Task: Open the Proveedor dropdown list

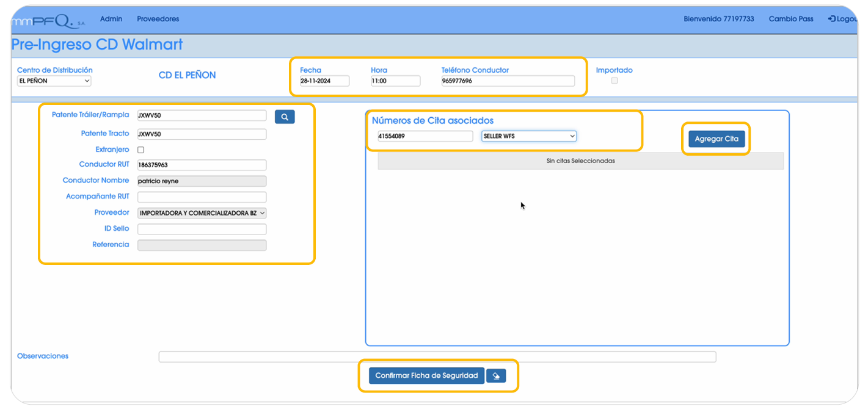Action: 202,213
